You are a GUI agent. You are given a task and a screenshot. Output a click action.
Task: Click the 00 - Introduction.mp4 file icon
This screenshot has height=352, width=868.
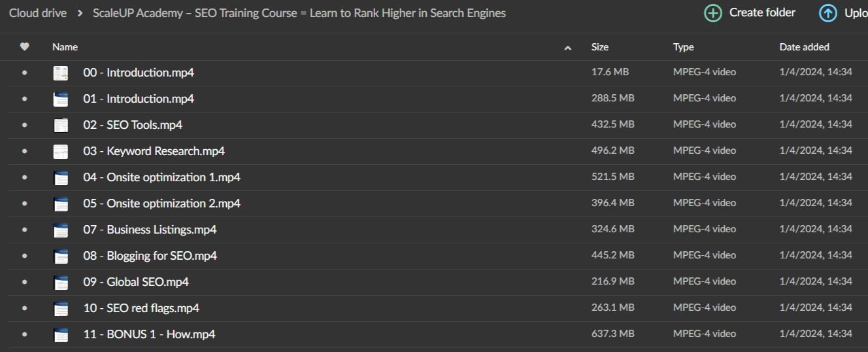click(x=61, y=73)
